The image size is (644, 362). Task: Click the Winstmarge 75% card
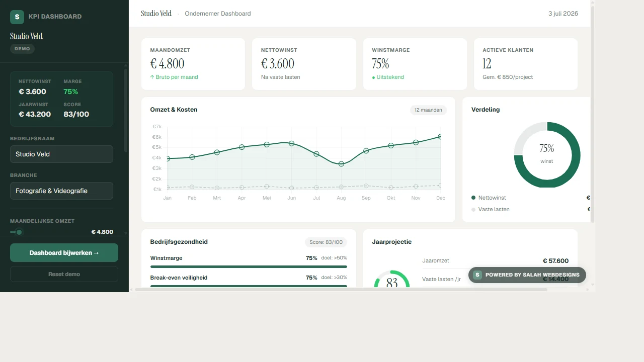415,64
